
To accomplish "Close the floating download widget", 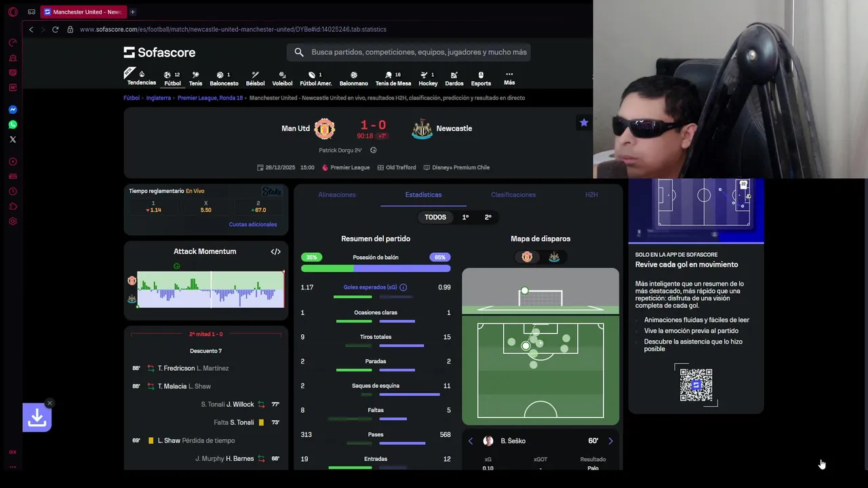I will (x=50, y=403).
